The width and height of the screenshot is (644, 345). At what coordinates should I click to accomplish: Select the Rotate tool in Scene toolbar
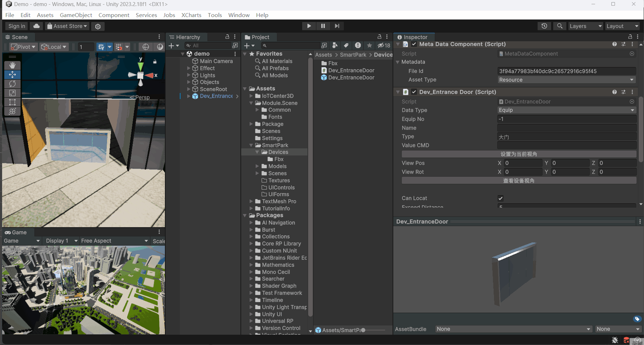coord(12,84)
